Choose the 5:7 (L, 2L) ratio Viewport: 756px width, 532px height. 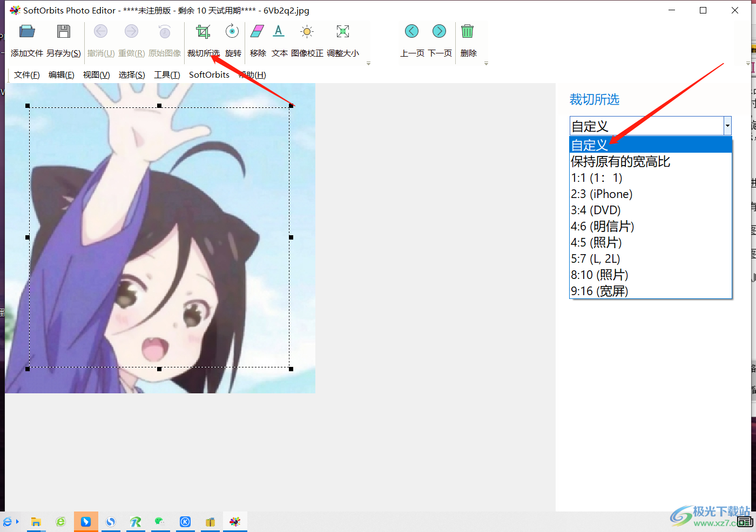click(x=651, y=258)
